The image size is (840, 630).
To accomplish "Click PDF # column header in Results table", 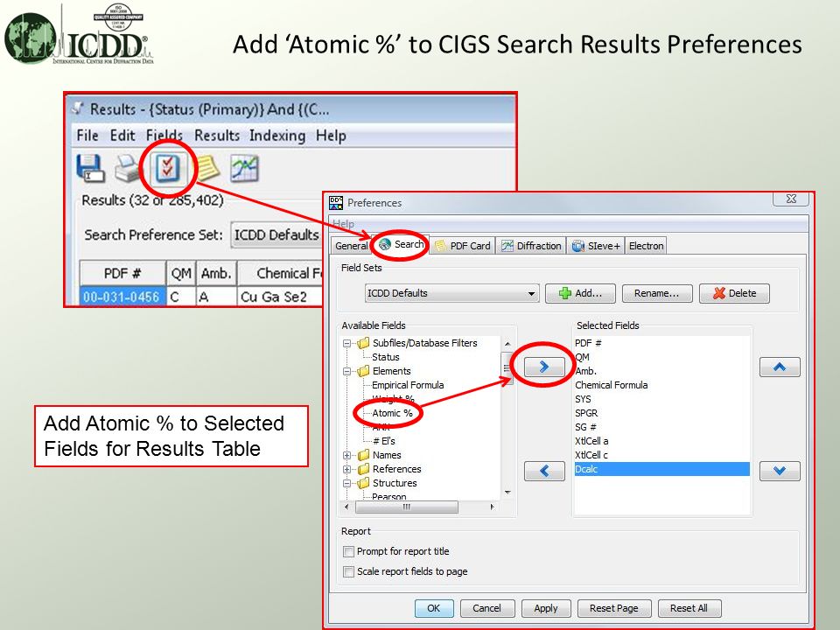I will (x=122, y=274).
